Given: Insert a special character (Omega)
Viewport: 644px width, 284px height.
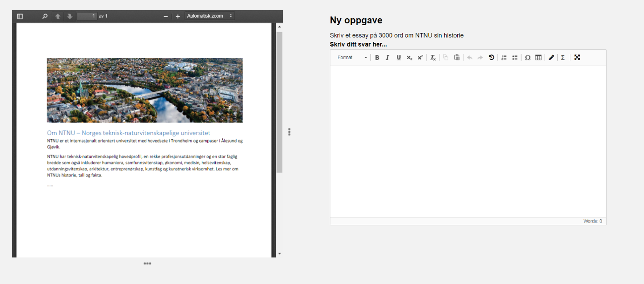Looking at the screenshot, I should click(528, 58).
